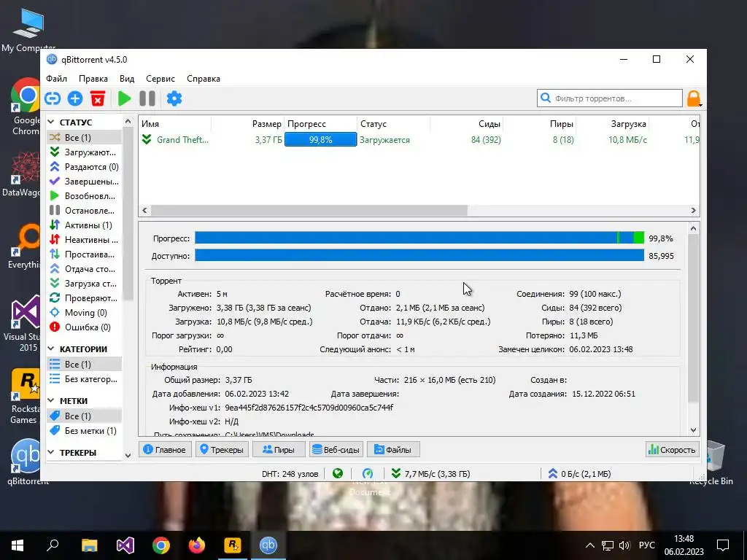
Task: Sort by the Прогресс column header
Action: [x=321, y=124]
